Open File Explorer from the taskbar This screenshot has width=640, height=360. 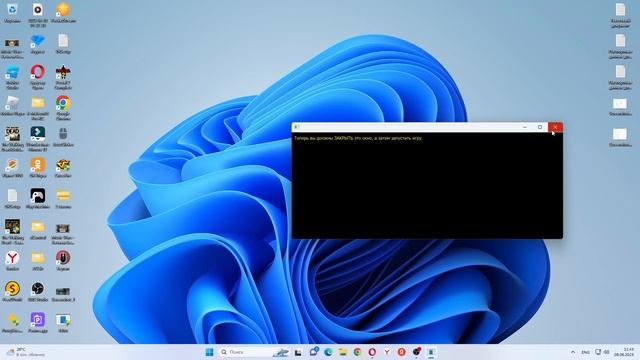pos(343,352)
